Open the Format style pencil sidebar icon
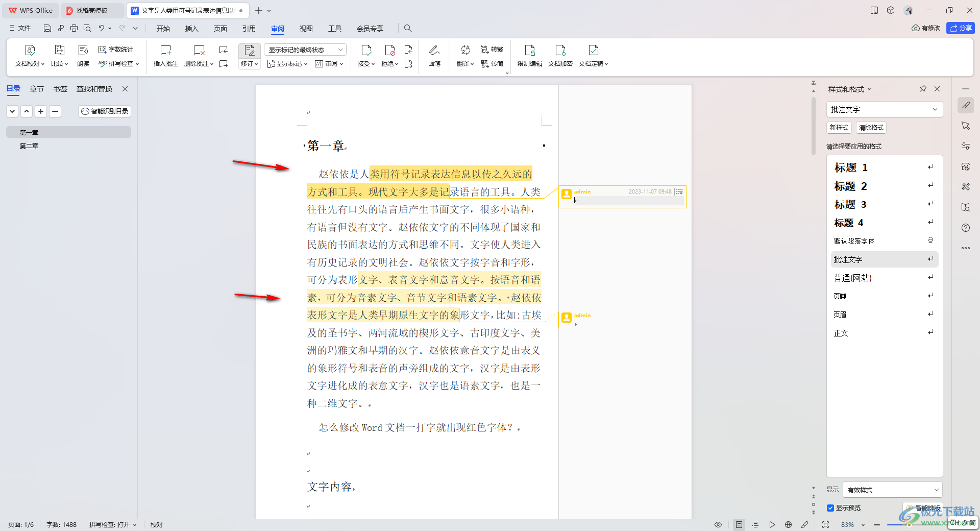 [x=966, y=105]
